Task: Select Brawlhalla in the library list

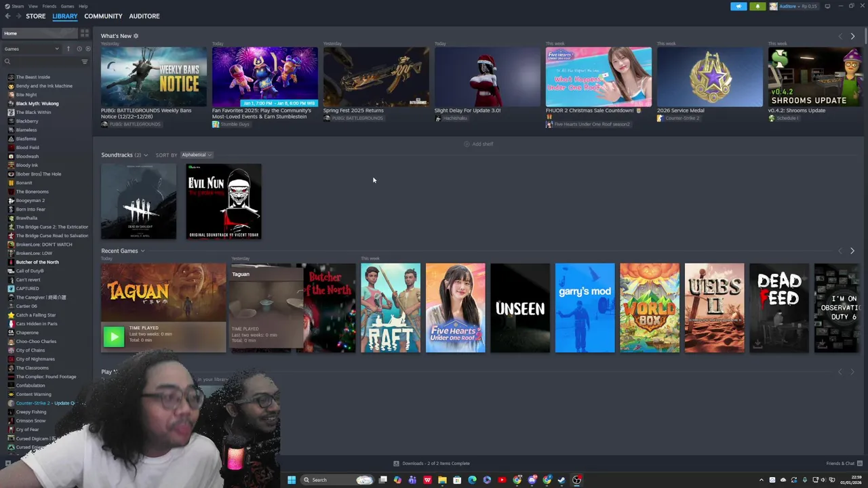Action: [x=26, y=218]
